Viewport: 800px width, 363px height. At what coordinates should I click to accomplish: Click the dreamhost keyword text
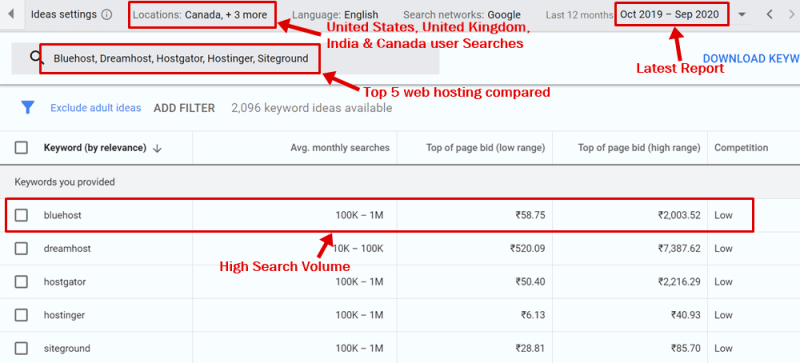coord(67,249)
